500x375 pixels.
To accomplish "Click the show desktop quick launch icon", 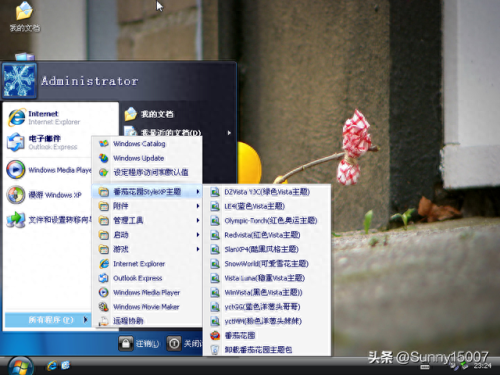I will [x=65, y=366].
